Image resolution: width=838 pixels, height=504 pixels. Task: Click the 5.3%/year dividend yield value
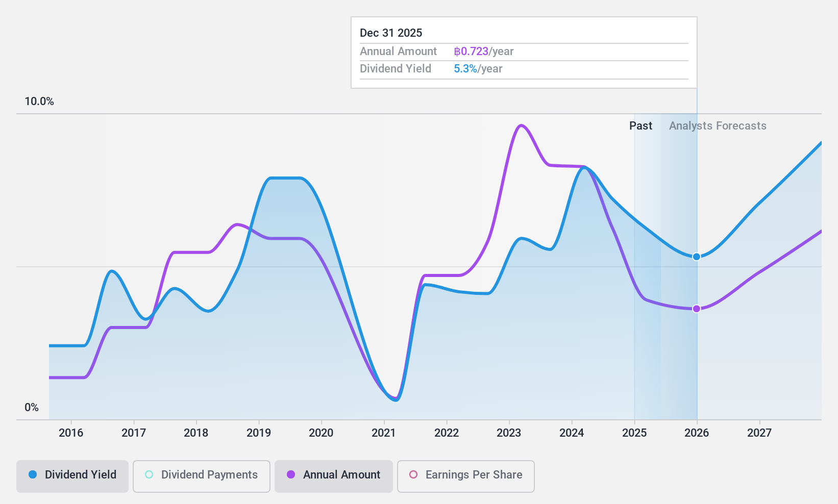(478, 69)
